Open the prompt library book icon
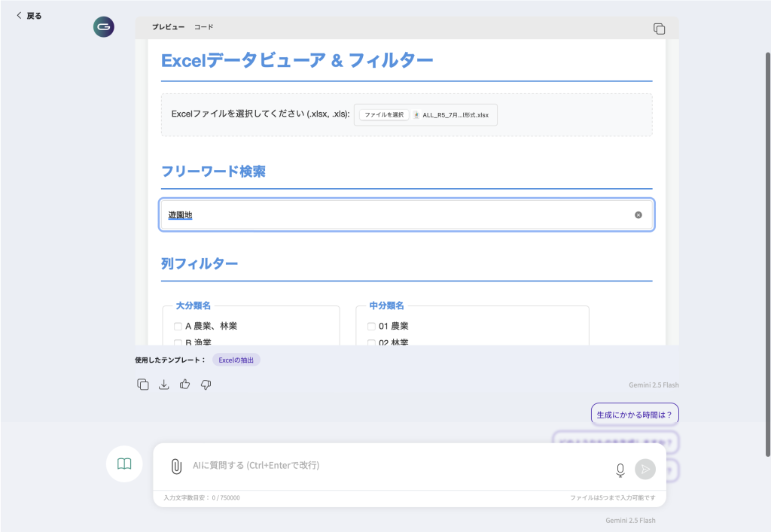The width and height of the screenshot is (771, 532). click(124, 464)
